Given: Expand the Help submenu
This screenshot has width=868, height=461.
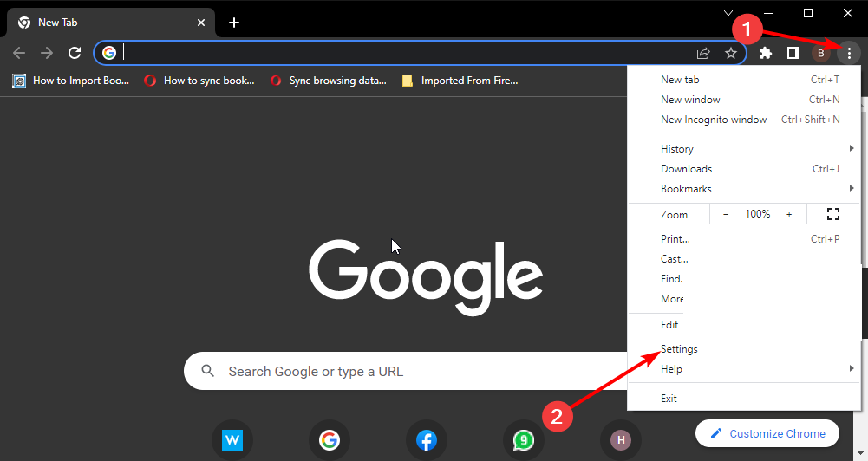Looking at the screenshot, I should [x=744, y=369].
